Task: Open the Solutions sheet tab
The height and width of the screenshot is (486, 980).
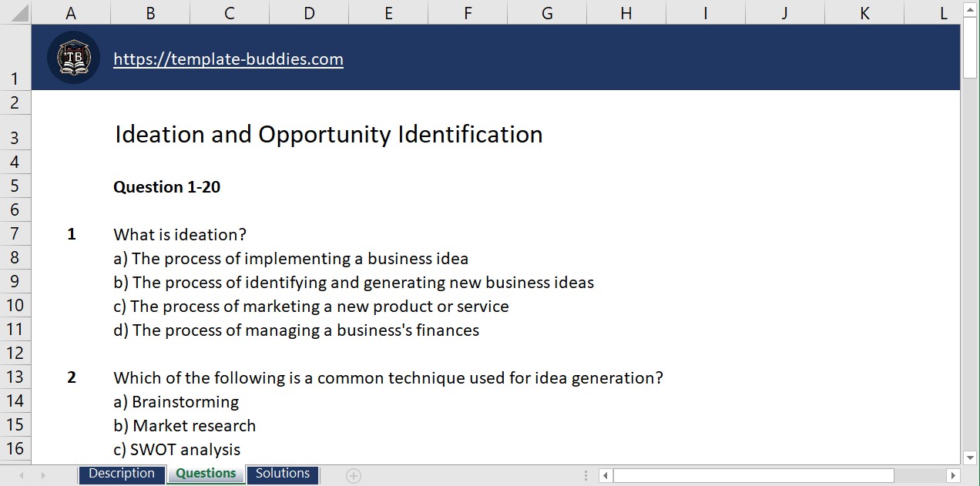Action: [282, 474]
